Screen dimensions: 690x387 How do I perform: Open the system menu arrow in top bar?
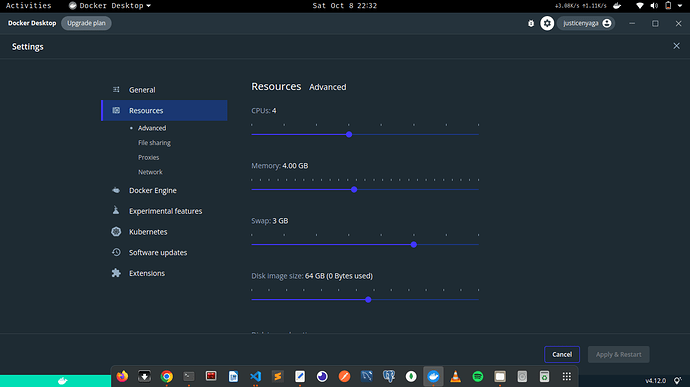click(680, 6)
